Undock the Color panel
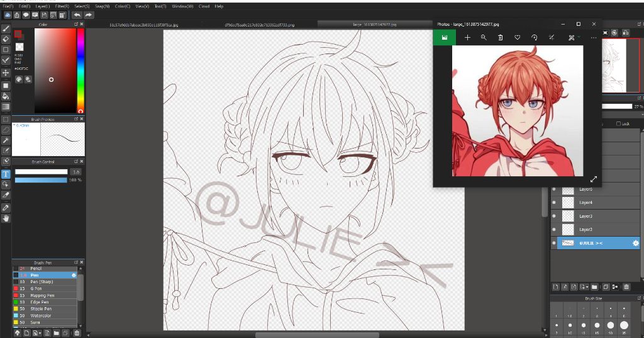This screenshot has width=644, height=338. click(x=76, y=25)
